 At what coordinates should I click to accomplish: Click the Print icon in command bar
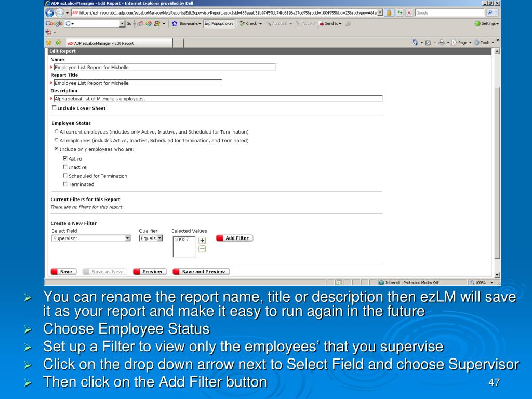point(441,43)
